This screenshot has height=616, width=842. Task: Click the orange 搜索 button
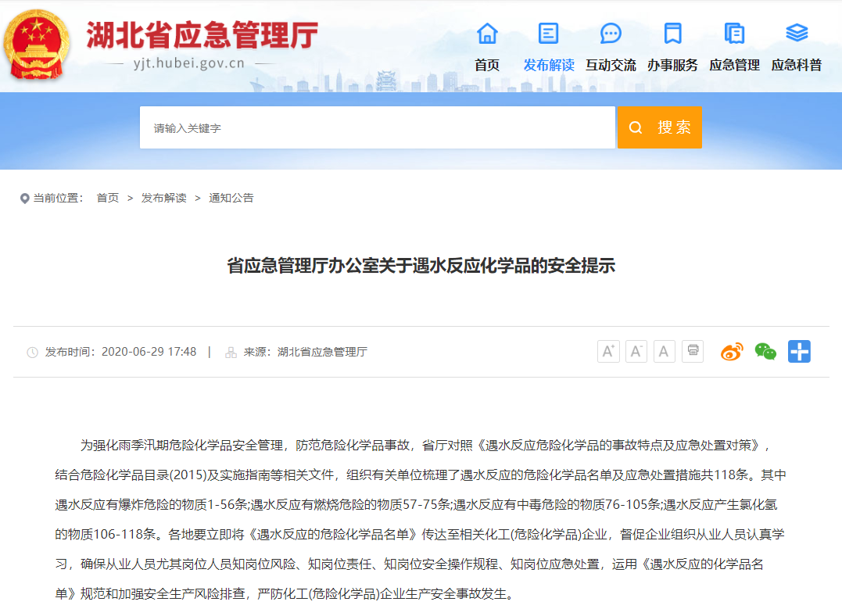(659, 127)
